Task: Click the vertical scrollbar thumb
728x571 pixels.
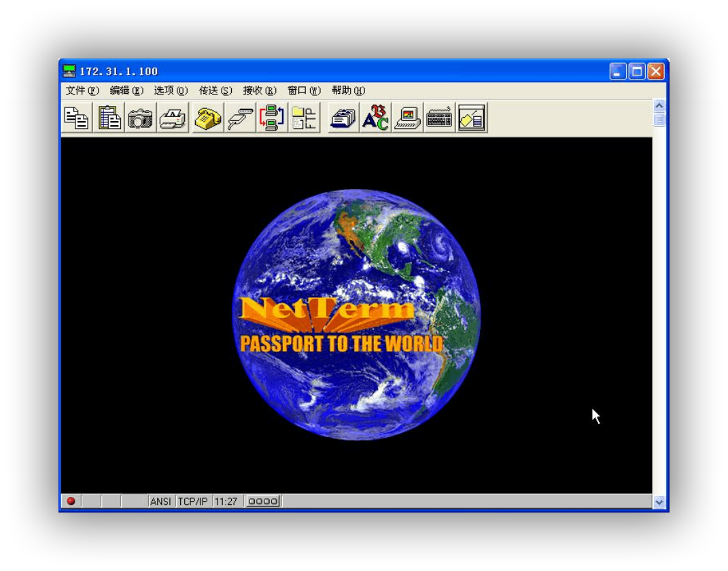Action: (659, 120)
